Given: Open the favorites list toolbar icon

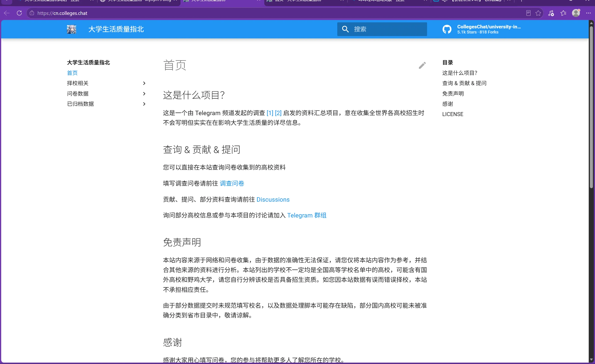Looking at the screenshot, I should [563, 13].
